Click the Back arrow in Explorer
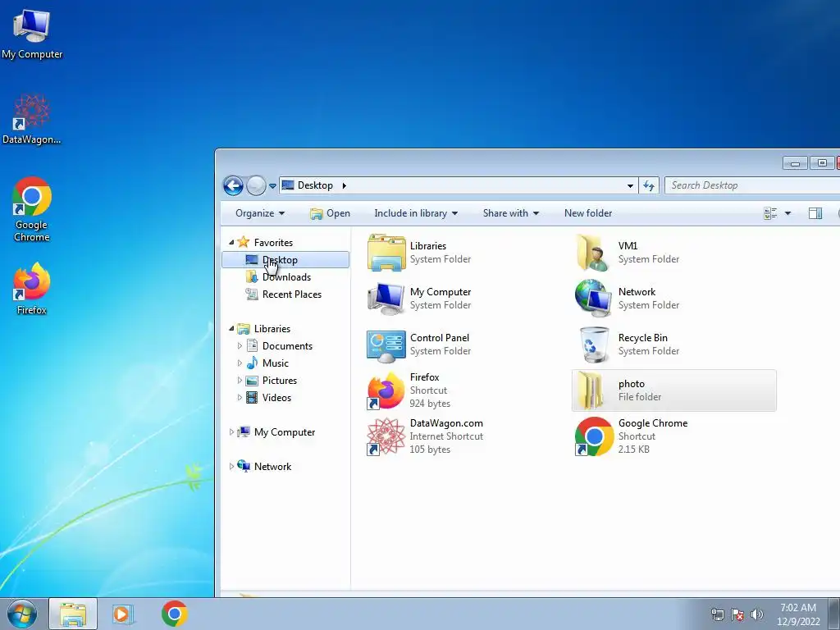The image size is (840, 630). [x=233, y=186]
